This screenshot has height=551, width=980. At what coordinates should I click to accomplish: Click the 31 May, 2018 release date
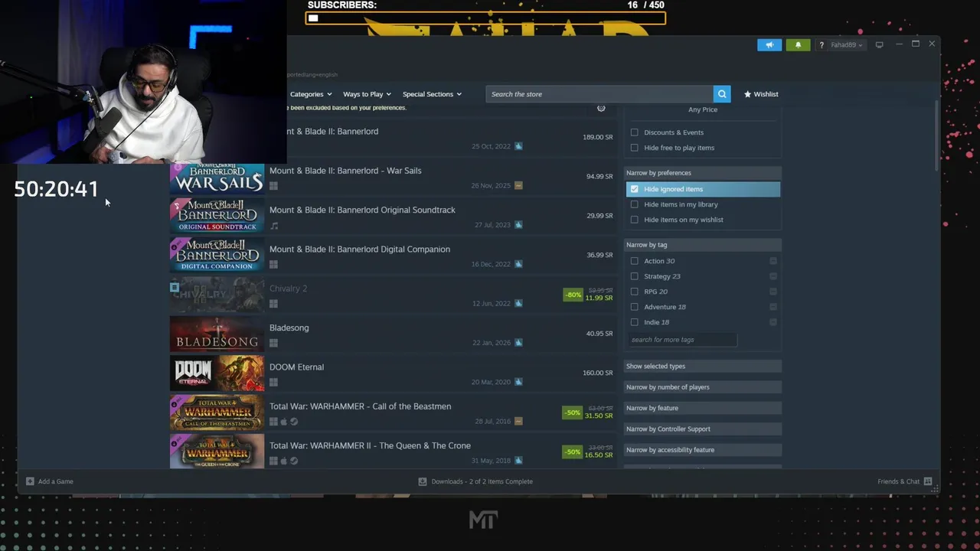coord(491,461)
